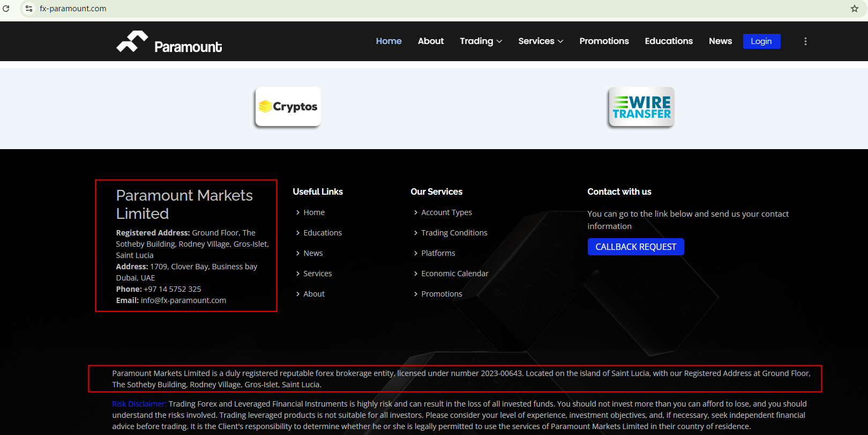Image resolution: width=868 pixels, height=435 pixels.
Task: Open Platforms link under Our Services
Action: click(x=438, y=253)
